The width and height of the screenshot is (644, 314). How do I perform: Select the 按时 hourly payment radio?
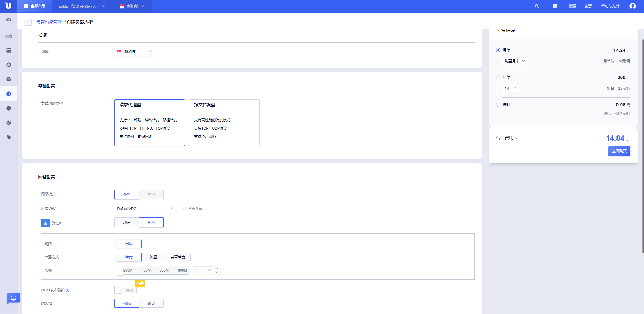click(498, 105)
